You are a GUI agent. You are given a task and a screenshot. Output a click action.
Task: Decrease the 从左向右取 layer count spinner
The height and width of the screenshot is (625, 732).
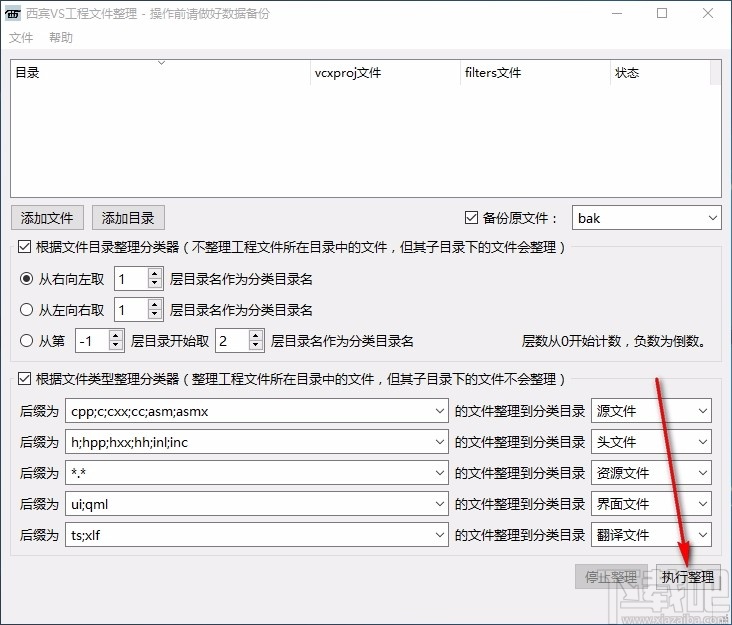pyautogui.click(x=155, y=315)
